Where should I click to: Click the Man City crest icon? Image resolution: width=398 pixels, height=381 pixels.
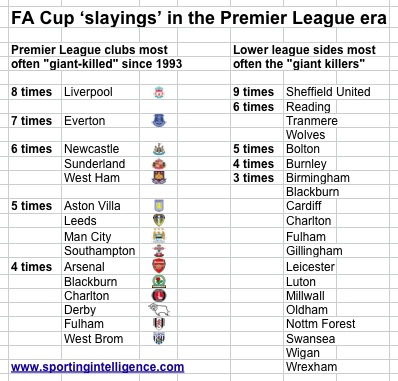159,236
